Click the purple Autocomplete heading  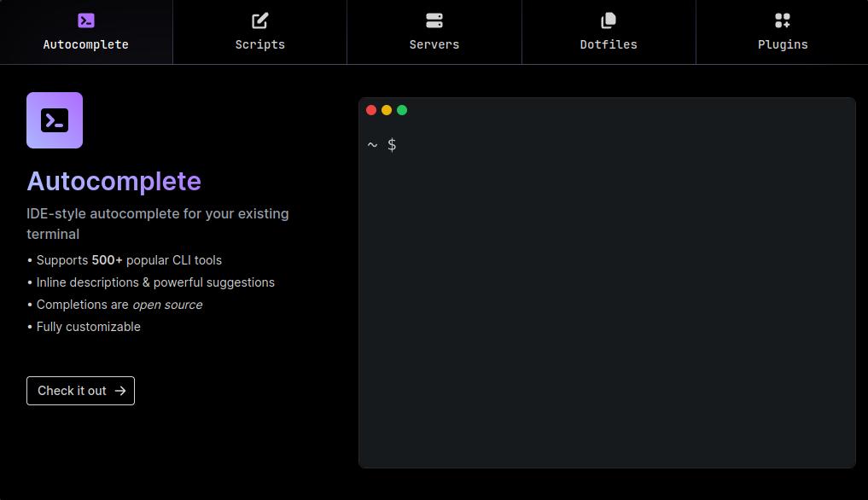[114, 181]
